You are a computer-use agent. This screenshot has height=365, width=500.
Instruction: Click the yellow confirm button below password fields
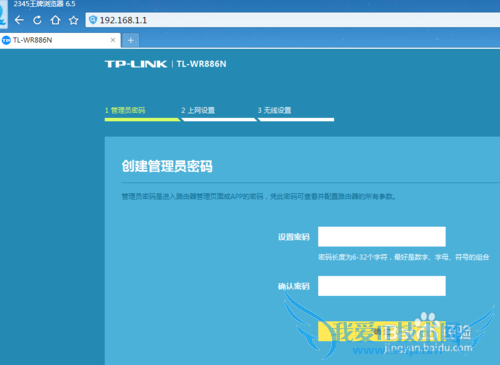coord(382,331)
